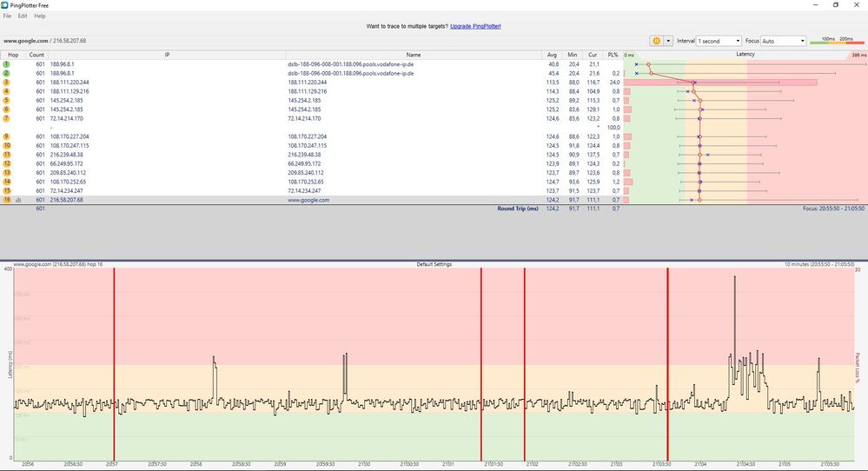Click IP address 108.170.227.204 cell
The width and height of the screenshot is (868, 471).
(x=70, y=136)
